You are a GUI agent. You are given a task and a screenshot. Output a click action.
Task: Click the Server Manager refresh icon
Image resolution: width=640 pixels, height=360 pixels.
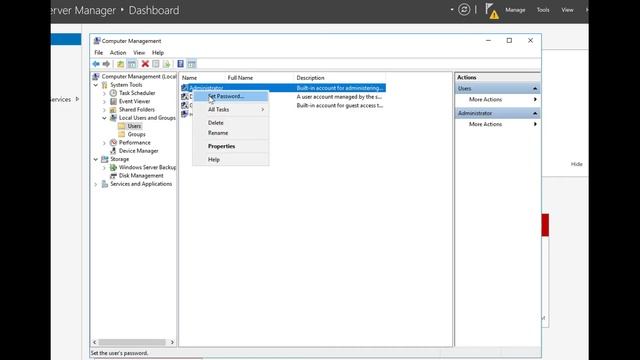(464, 9)
